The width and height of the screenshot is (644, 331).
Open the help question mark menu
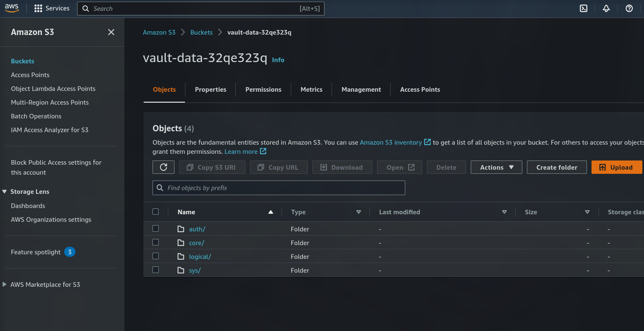[x=629, y=8]
